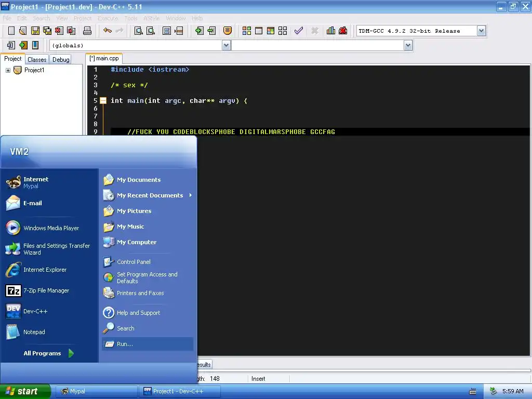Switch to the Classes tab

pyautogui.click(x=37, y=59)
